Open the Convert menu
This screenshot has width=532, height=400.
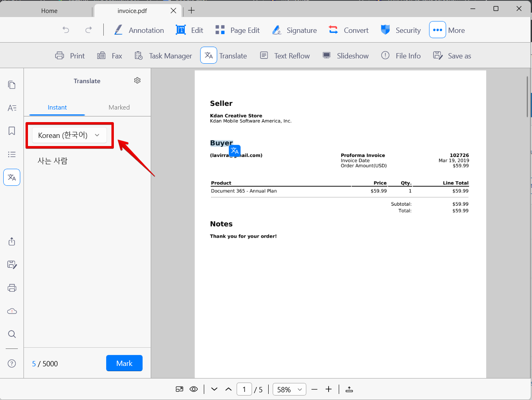coord(349,30)
